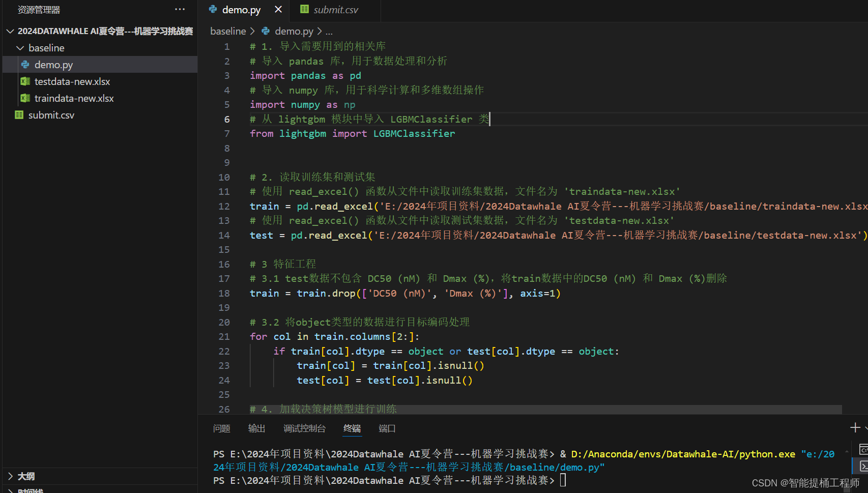Click 'from lightgbm import LGBMClassifier' line
The width and height of the screenshot is (868, 493).
353,133
